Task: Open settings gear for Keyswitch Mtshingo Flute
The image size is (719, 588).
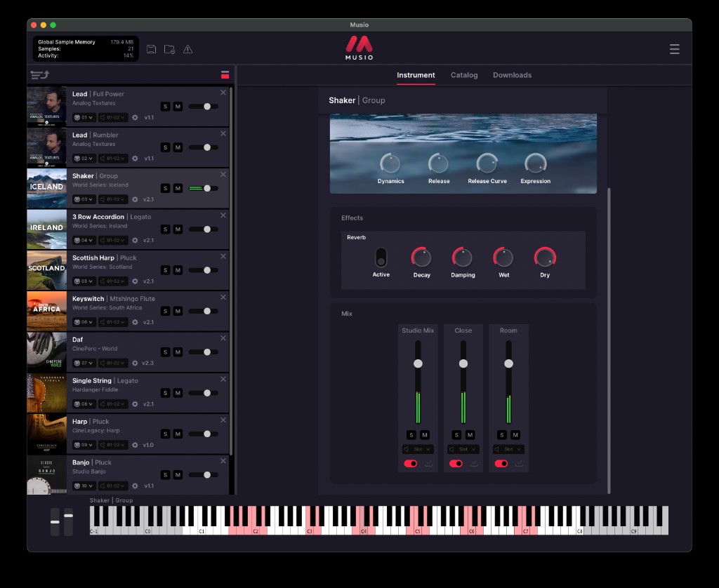Action: pos(135,322)
